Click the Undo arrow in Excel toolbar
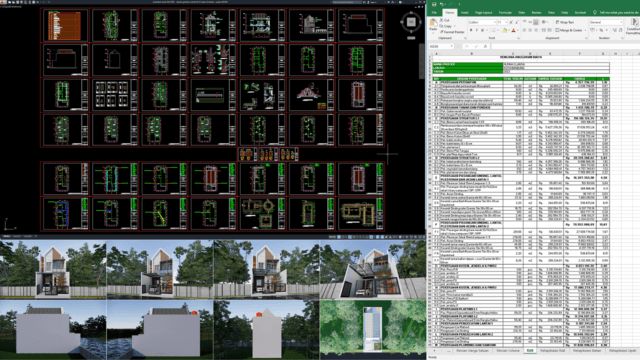640x360 pixels. pyautogui.click(x=442, y=4)
